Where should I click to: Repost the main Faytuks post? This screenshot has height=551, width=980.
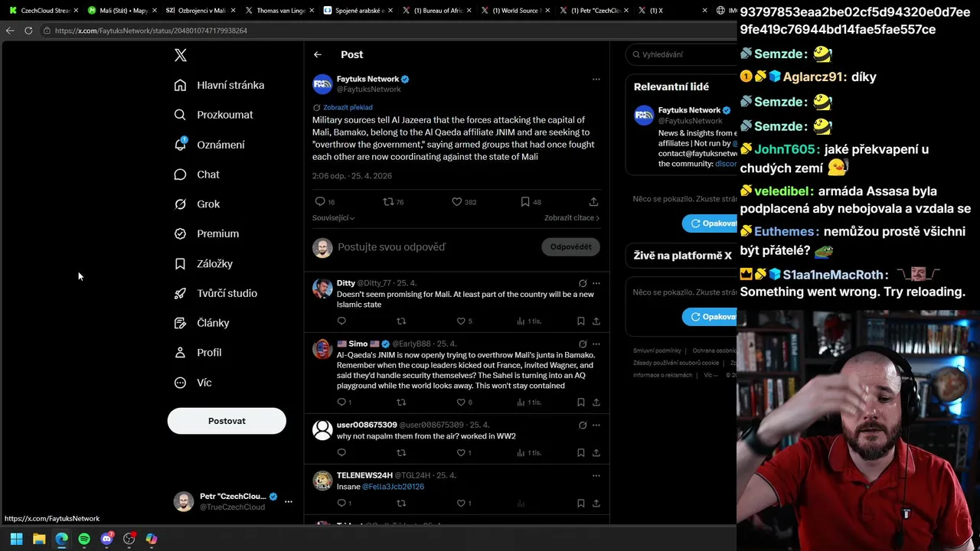(x=388, y=201)
